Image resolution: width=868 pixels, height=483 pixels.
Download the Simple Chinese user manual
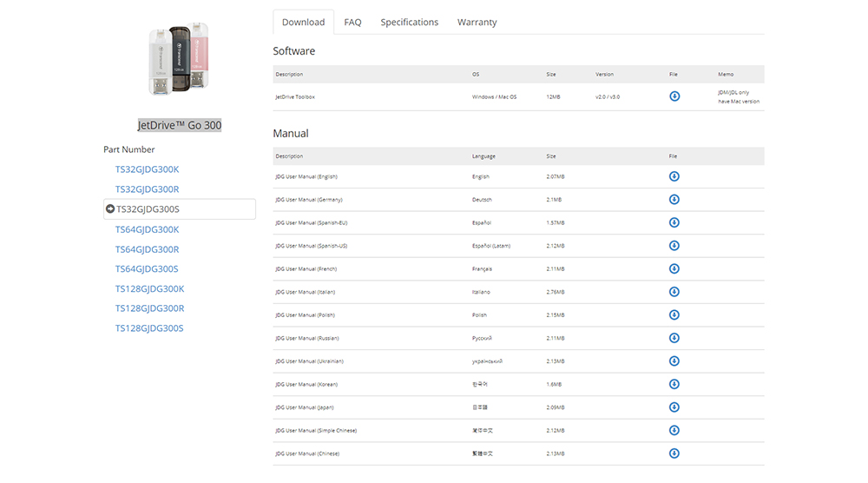pyautogui.click(x=674, y=430)
